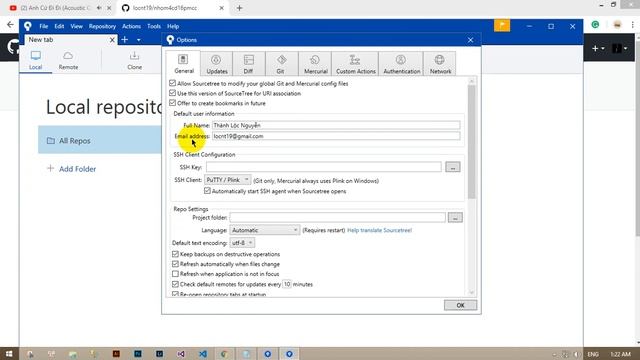Open the Authentication options tab
This screenshot has width=640, height=360.
click(401, 64)
